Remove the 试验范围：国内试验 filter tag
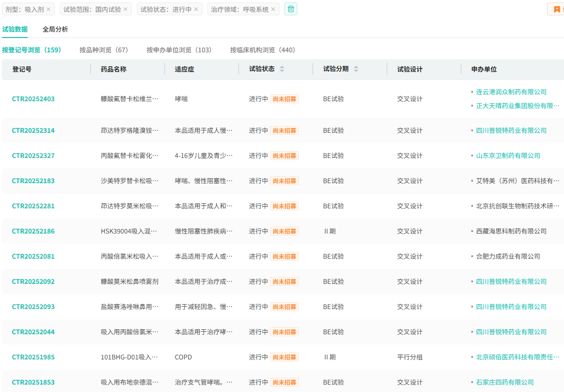This screenshot has height=392, width=564. [x=125, y=9]
